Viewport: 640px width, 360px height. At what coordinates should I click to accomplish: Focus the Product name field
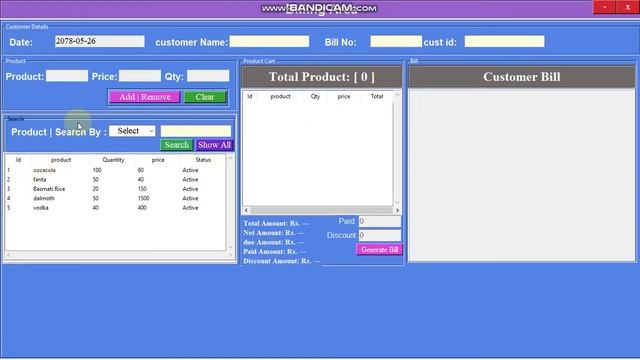67,76
